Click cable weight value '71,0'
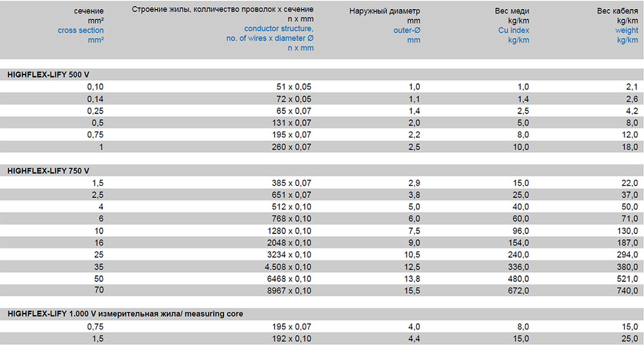 coord(630,219)
